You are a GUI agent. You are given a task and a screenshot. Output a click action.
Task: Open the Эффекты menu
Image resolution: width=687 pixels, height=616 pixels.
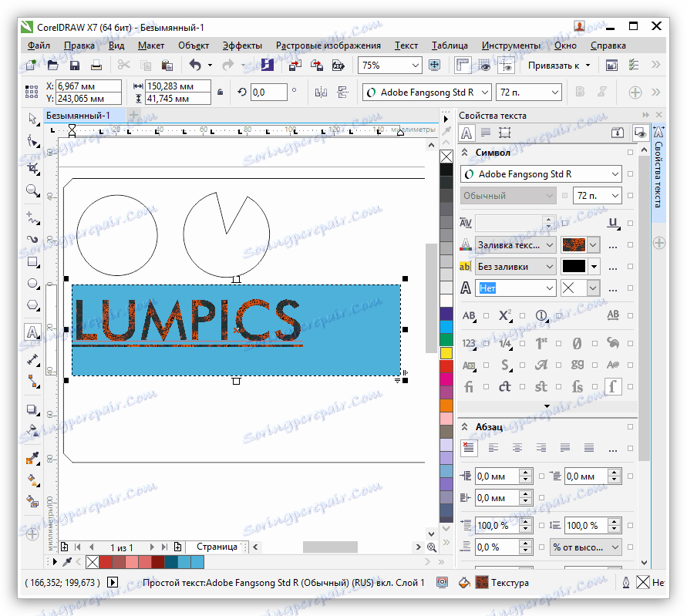(242, 45)
